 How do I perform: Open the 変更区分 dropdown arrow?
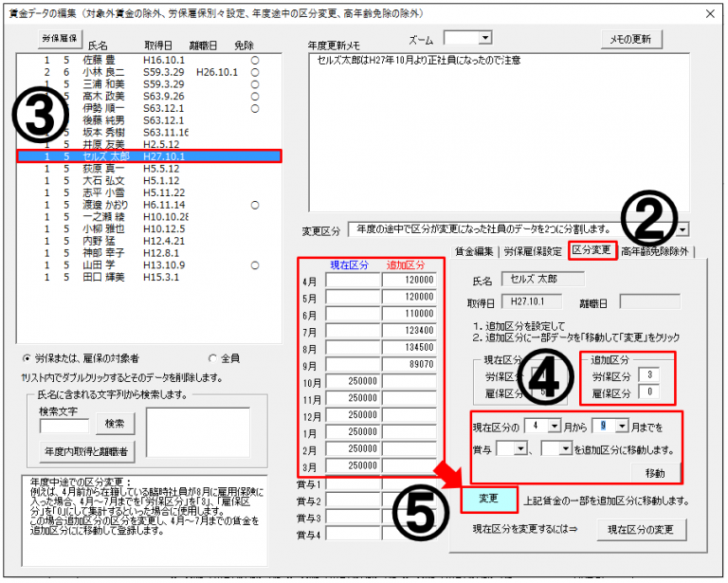[x=682, y=229]
